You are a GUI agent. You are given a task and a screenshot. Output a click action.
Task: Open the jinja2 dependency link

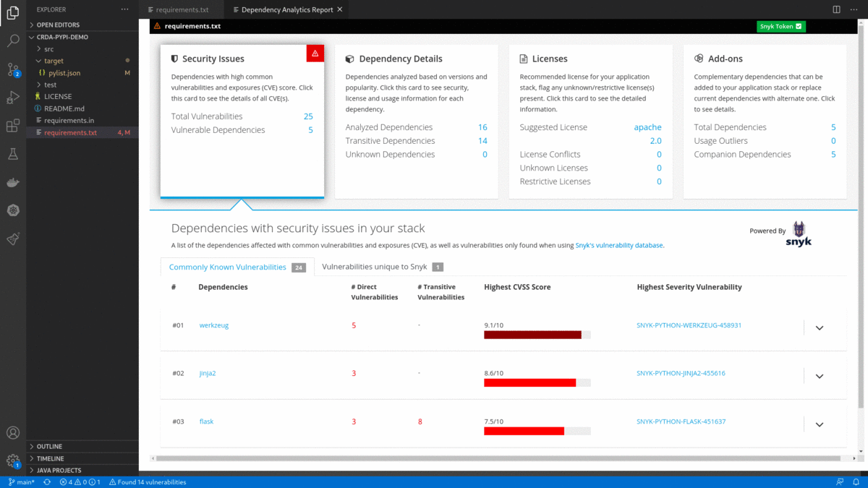coord(208,373)
